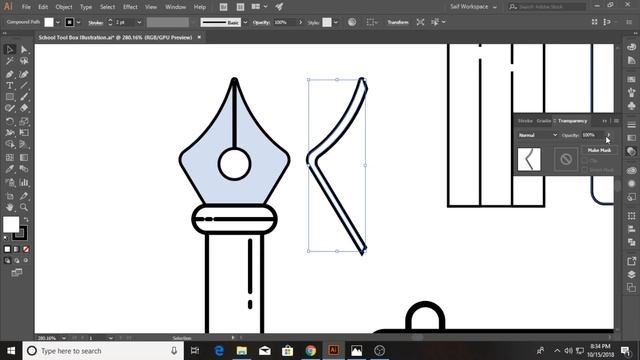
Task: Open the Symbols panel club icon
Action: [x=631, y=106]
